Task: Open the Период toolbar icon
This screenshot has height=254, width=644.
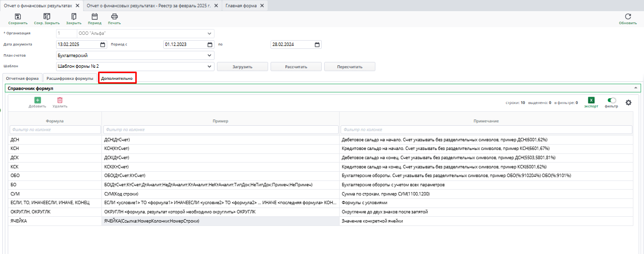Action: (94, 16)
